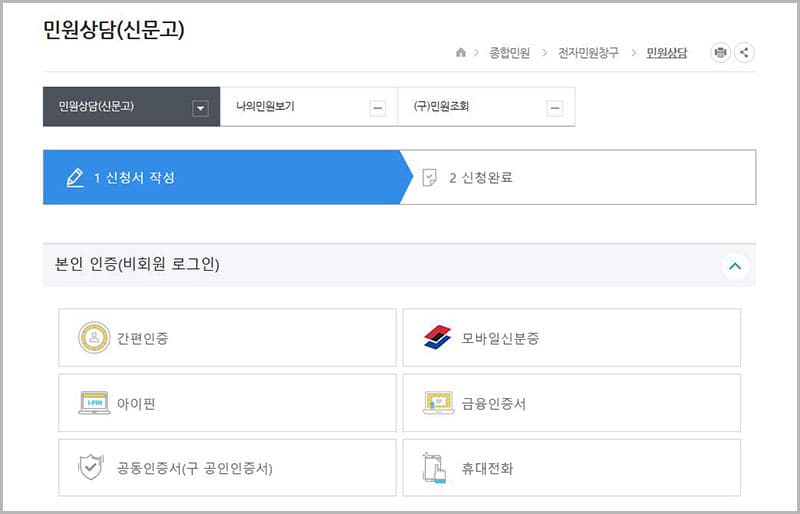
Task: Click the home icon in breadcrumb
Action: [x=461, y=53]
